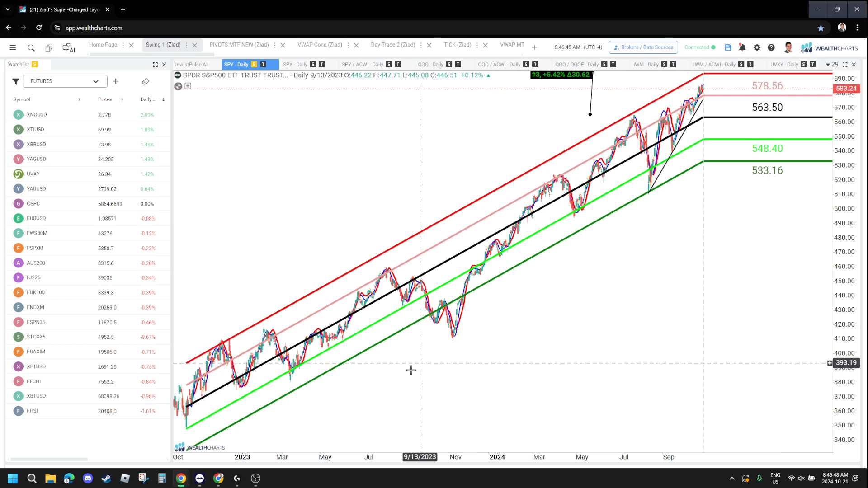The image size is (868, 488).
Task: Click the WealthCharts logo
Action: [829, 48]
